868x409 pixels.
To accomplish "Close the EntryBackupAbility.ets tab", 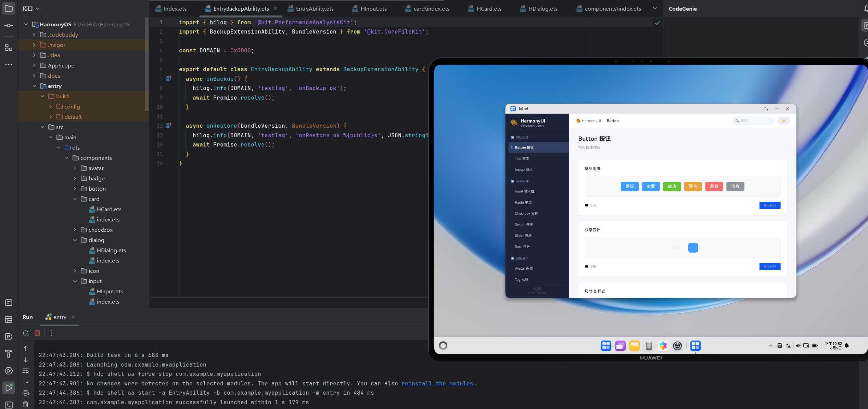I will click(276, 8).
